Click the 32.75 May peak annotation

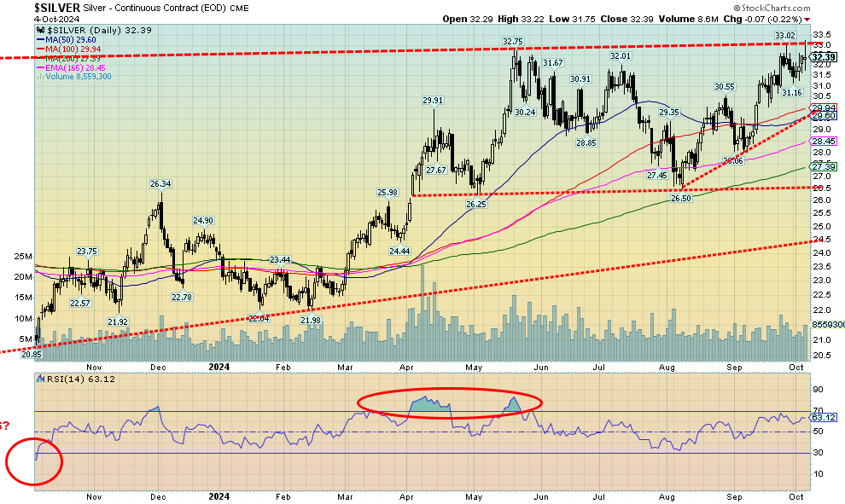[x=512, y=41]
